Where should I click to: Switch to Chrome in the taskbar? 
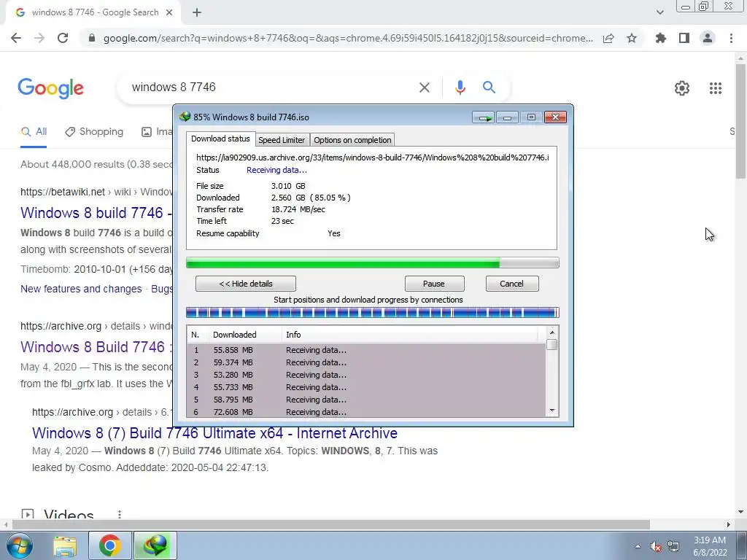[110, 545]
